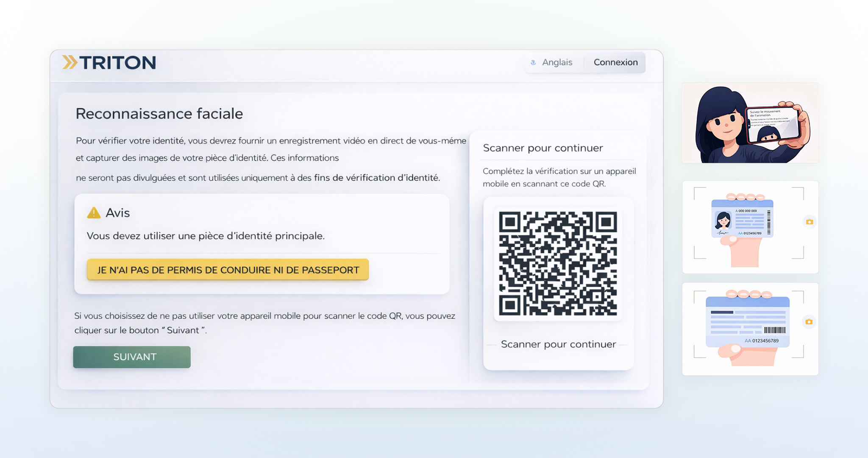Open the Connexion login page
The image size is (868, 458).
point(615,62)
